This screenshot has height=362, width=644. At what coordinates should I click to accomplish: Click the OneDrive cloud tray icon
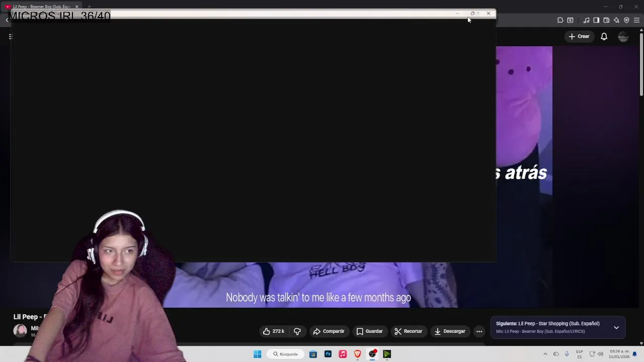coord(556,354)
